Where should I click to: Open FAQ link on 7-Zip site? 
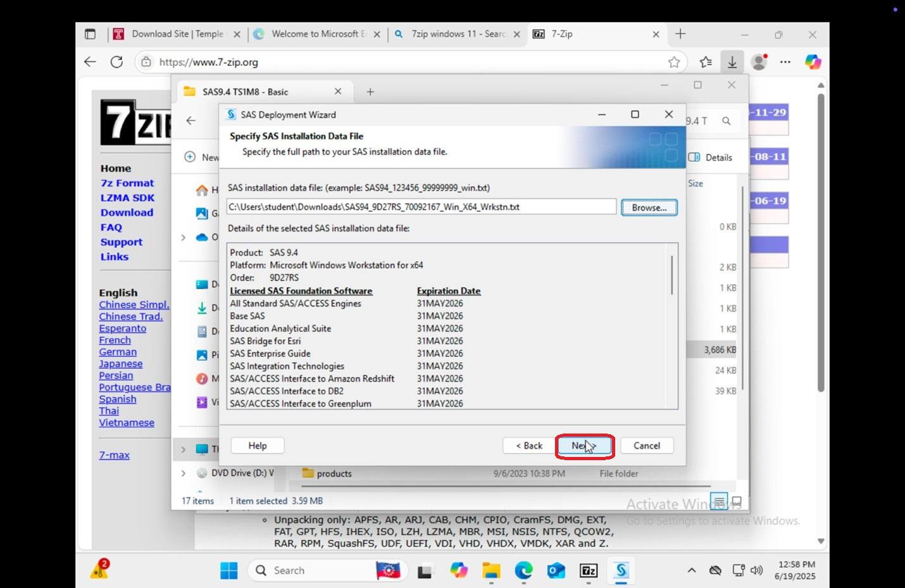pyautogui.click(x=111, y=227)
